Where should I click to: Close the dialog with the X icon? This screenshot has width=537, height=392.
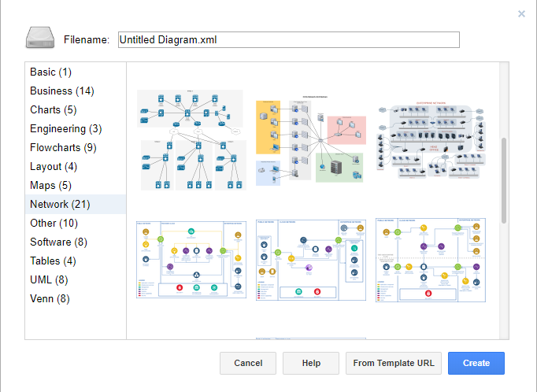(x=521, y=13)
